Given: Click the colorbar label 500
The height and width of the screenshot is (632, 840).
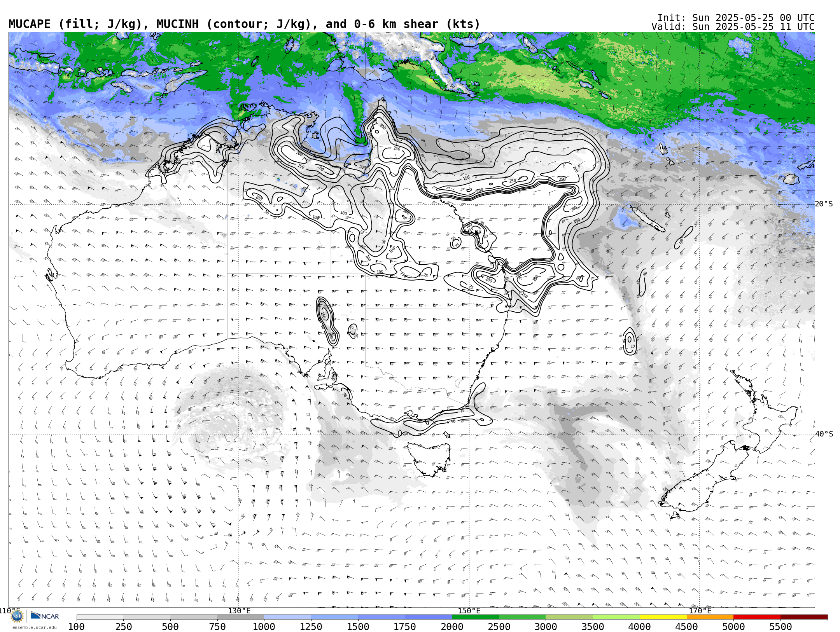Looking at the screenshot, I should [170, 627].
